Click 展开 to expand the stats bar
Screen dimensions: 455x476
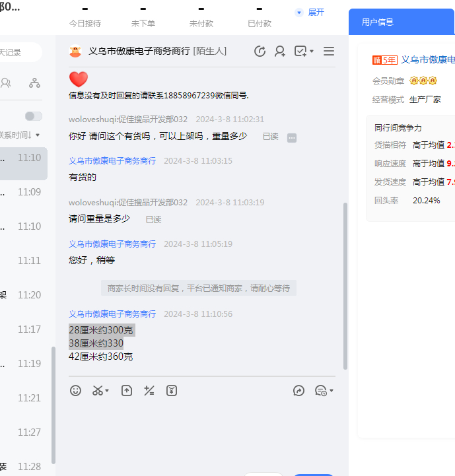[x=310, y=13]
